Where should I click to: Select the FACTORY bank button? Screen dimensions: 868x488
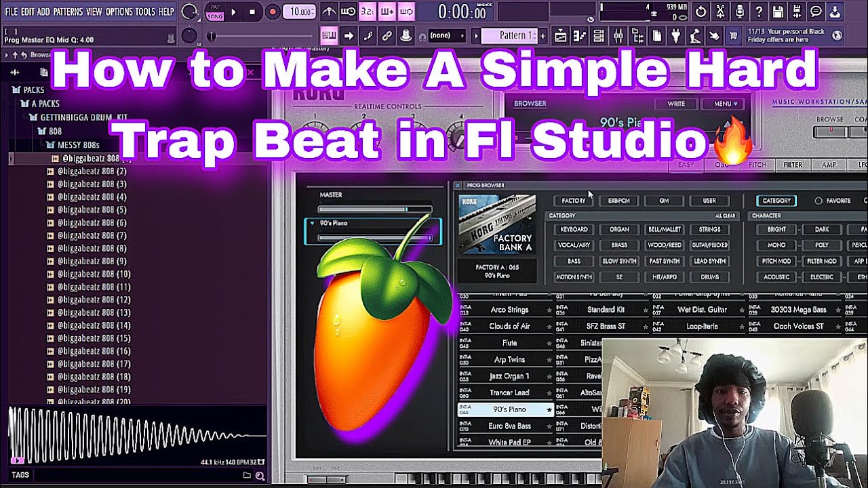pos(573,201)
